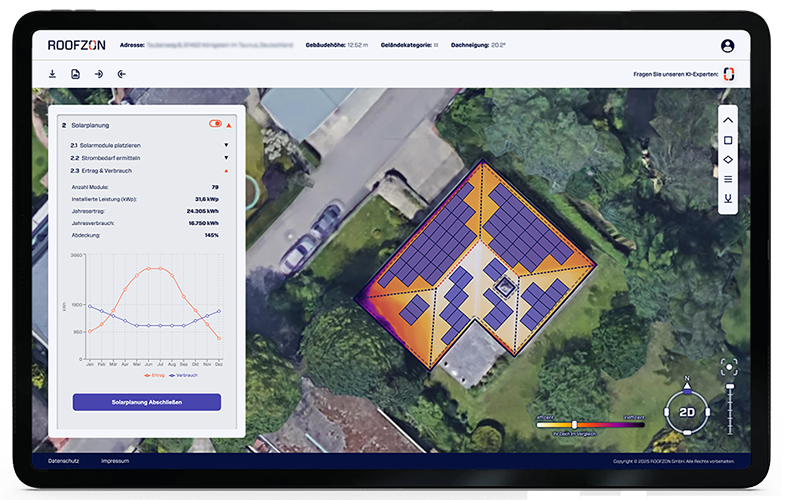The image size is (786, 500).
Task: Click the three-line menu icon on the map toolbar
Action: click(x=728, y=179)
